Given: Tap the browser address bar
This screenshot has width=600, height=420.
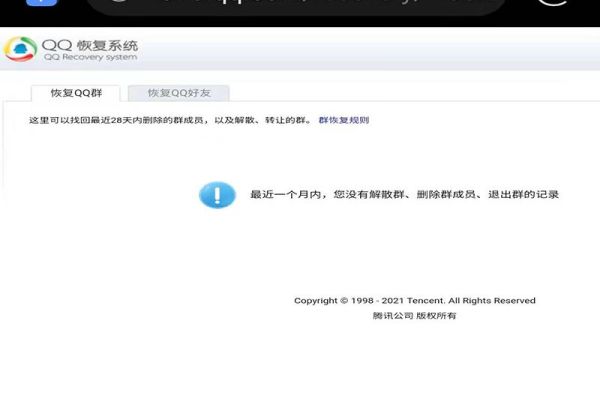Looking at the screenshot, I should (x=297, y=6).
